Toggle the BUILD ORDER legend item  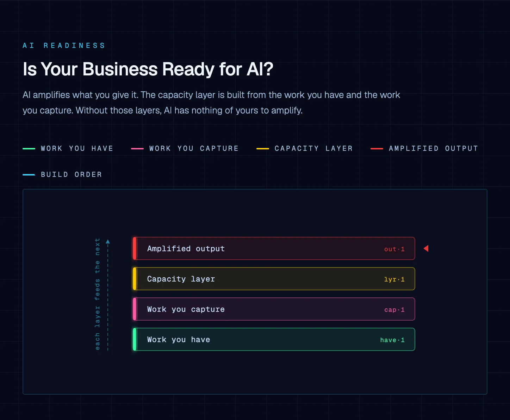point(62,174)
